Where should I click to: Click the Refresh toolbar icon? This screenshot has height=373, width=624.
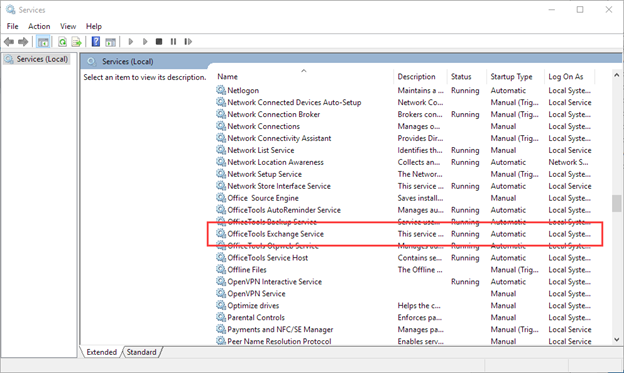click(x=62, y=41)
